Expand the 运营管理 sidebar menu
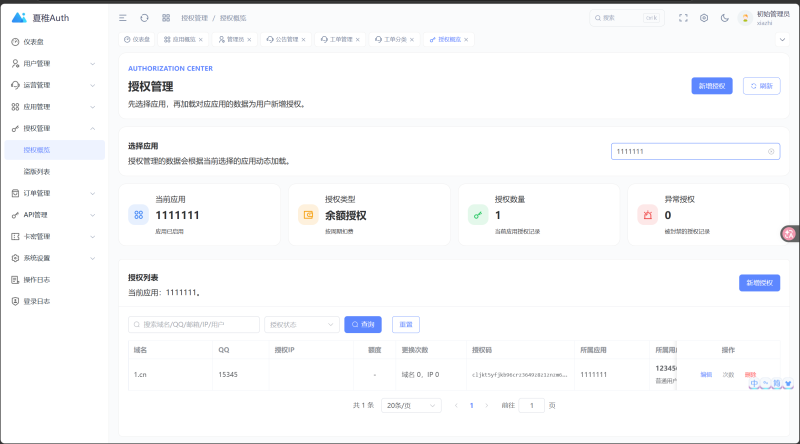The width and height of the screenshot is (800, 444). pyautogui.click(x=54, y=85)
